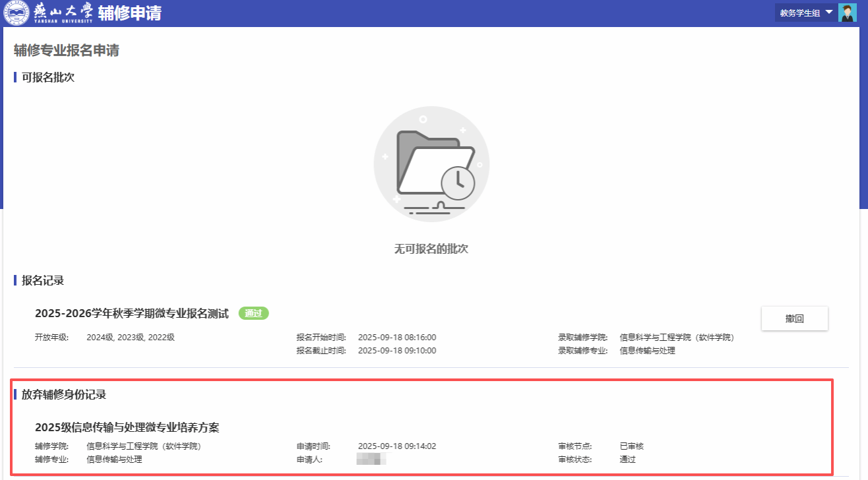Click the 无可报名的批次 empty state text
Viewport: 868px width, 480px height.
[x=431, y=249]
